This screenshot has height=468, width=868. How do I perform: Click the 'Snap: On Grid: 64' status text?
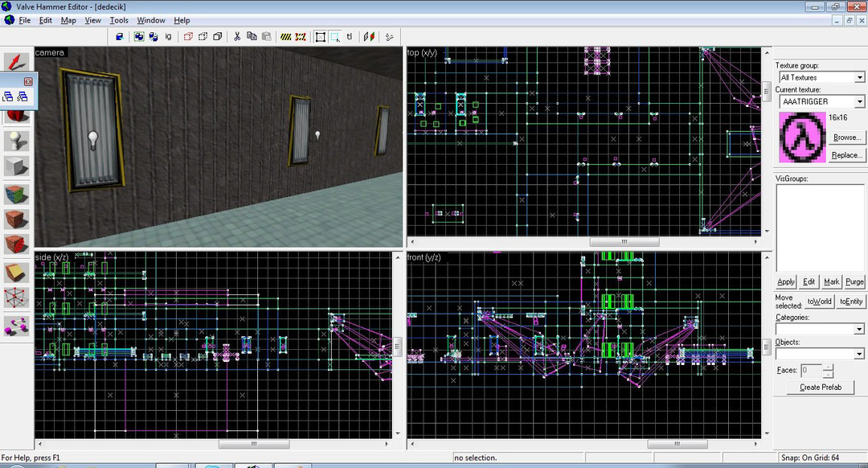click(810, 458)
